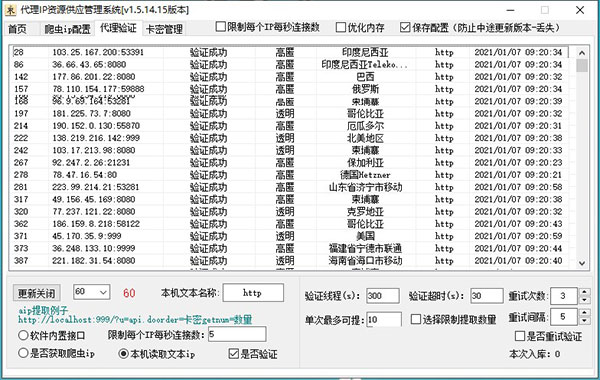600x380 pixels.
Task: Click the list scrollbar down arrow
Action: pos(582,263)
